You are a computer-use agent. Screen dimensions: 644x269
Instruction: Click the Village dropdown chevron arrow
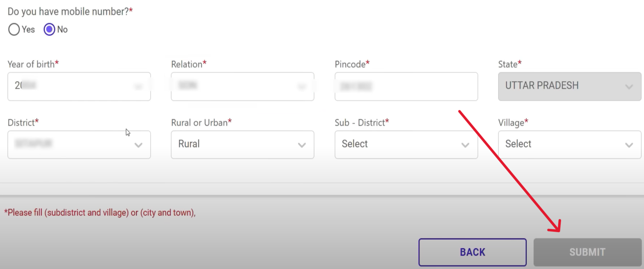pyautogui.click(x=630, y=145)
